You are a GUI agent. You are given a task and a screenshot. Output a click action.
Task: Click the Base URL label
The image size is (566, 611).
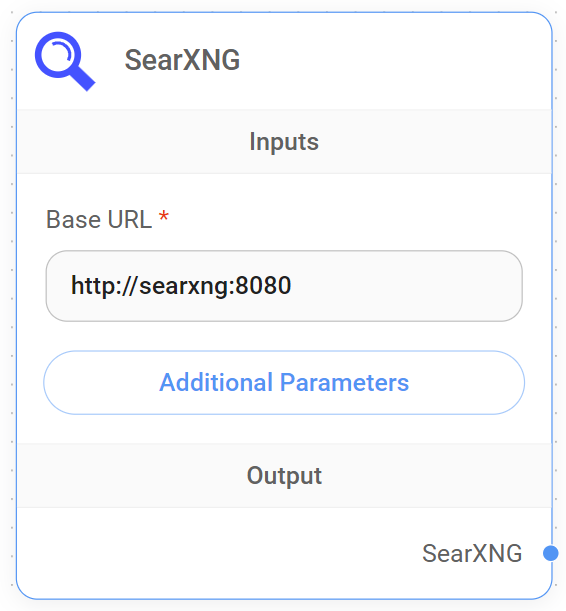coord(99,219)
